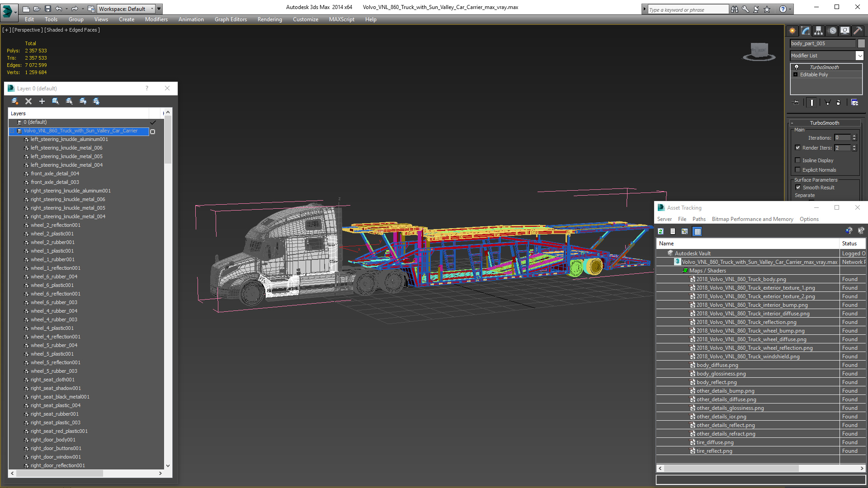The image size is (868, 488).
Task: Open the Modifier List dropdown
Action: pyautogui.click(x=859, y=56)
